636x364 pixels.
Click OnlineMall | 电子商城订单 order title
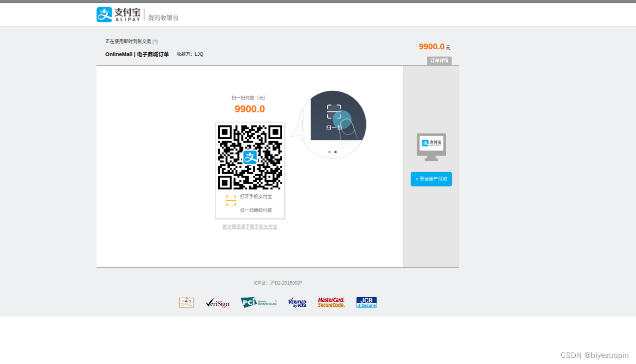[x=137, y=54]
